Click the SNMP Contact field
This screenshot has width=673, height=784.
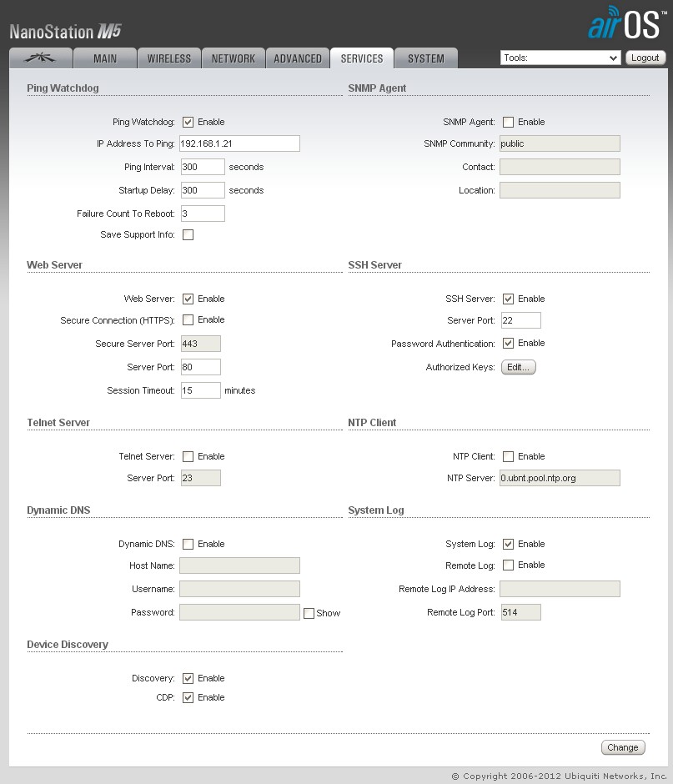[x=560, y=167]
